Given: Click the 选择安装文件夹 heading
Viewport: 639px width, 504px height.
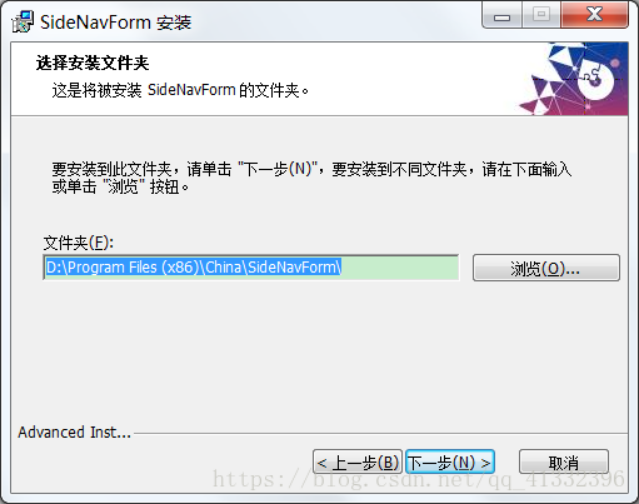Looking at the screenshot, I should pyautogui.click(x=93, y=63).
